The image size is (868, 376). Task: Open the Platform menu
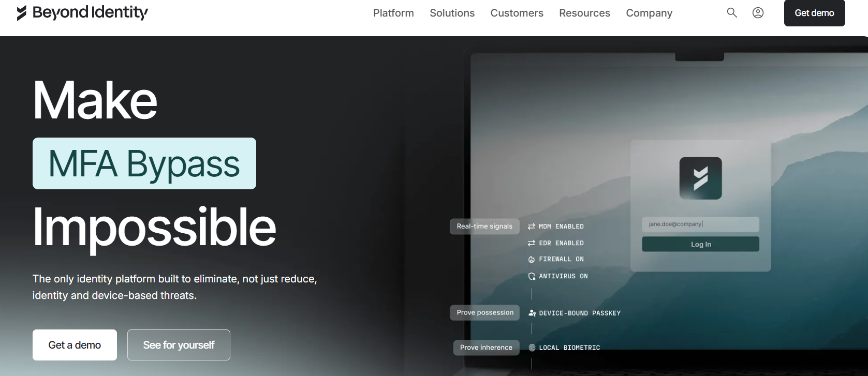[x=393, y=13]
